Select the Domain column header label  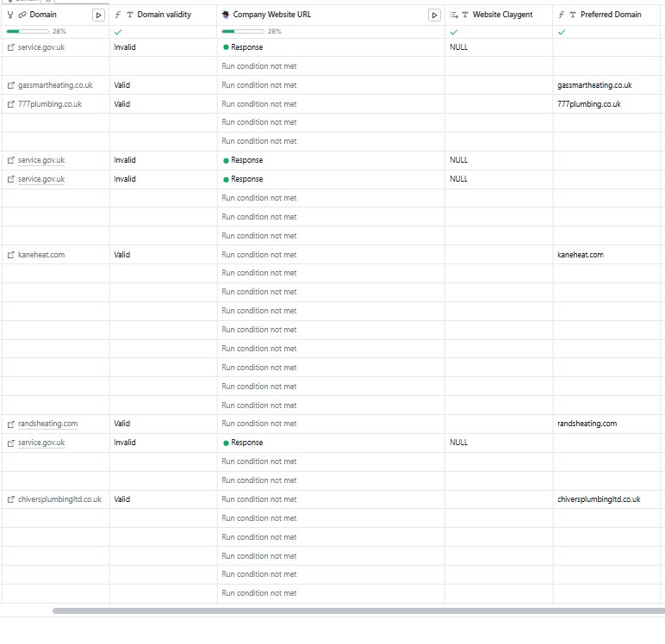pyautogui.click(x=43, y=15)
